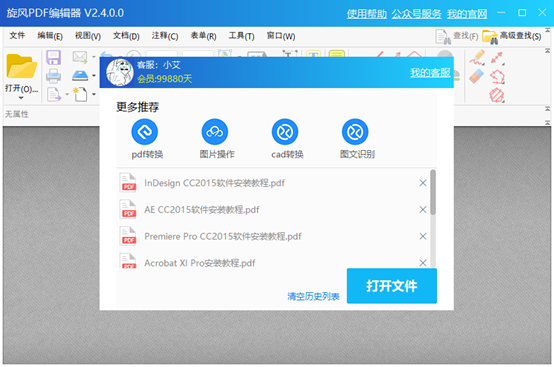Expand the new document dropdown arrow
554x367 pixels.
(94, 94)
